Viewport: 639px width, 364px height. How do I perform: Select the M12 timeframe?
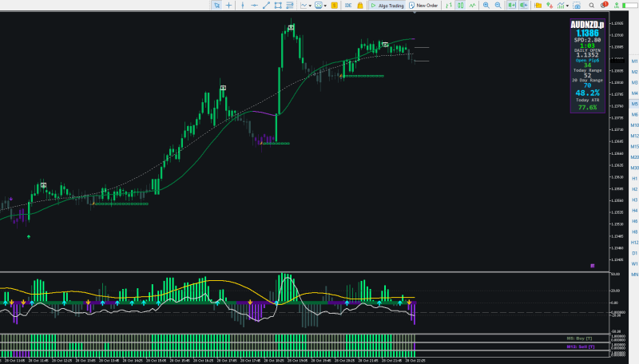tap(634, 136)
